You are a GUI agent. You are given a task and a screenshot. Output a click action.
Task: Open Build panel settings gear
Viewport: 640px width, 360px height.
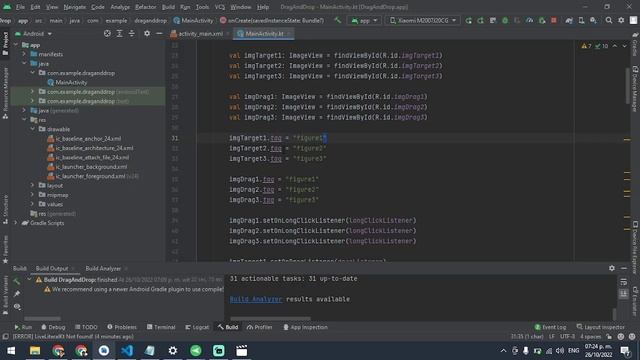pos(611,268)
